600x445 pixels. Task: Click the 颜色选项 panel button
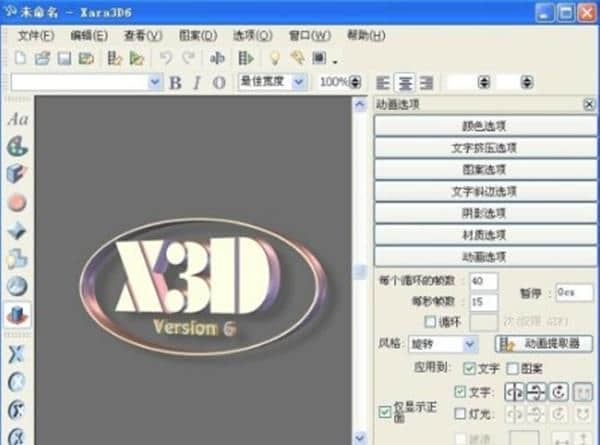484,126
